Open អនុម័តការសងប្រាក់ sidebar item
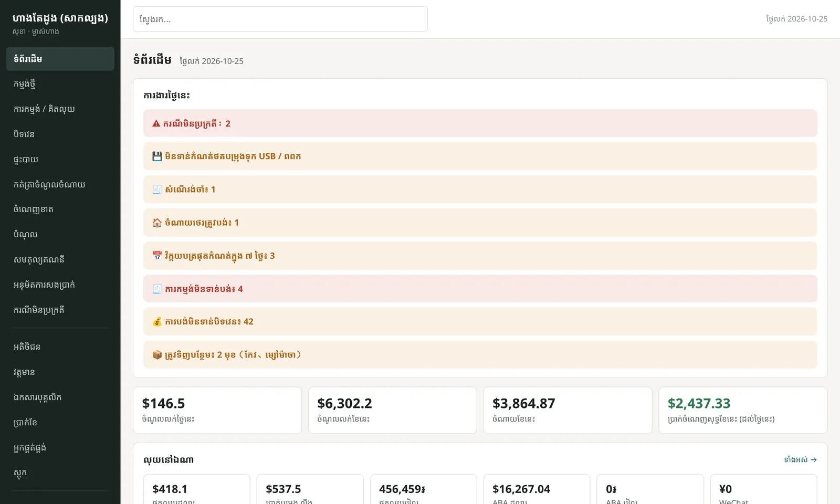Viewport: 840px width, 504px height. point(60,285)
